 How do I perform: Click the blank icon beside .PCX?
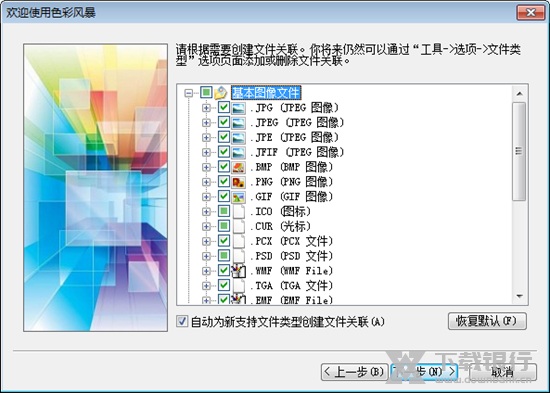click(239, 241)
